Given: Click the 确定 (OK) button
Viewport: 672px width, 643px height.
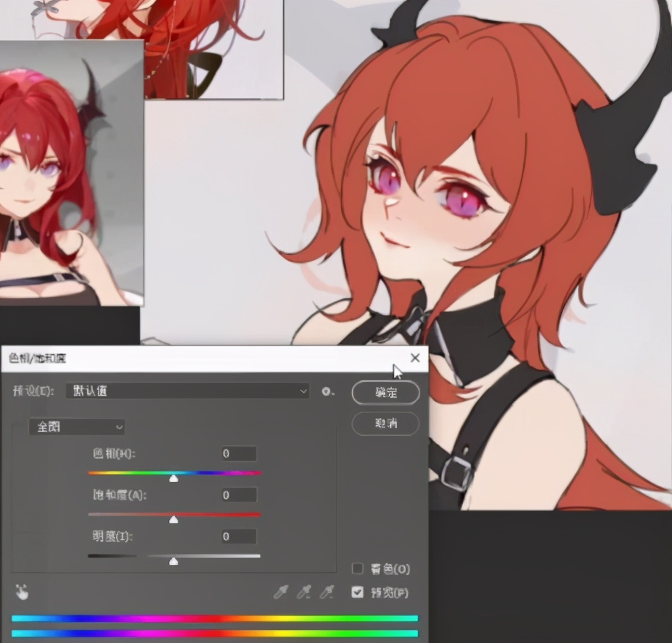Looking at the screenshot, I should [x=386, y=393].
